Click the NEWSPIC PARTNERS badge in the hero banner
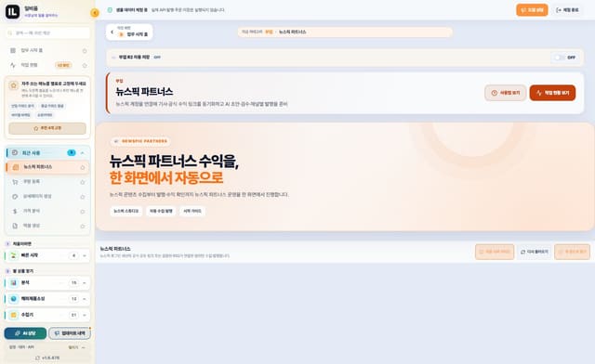 coord(140,141)
